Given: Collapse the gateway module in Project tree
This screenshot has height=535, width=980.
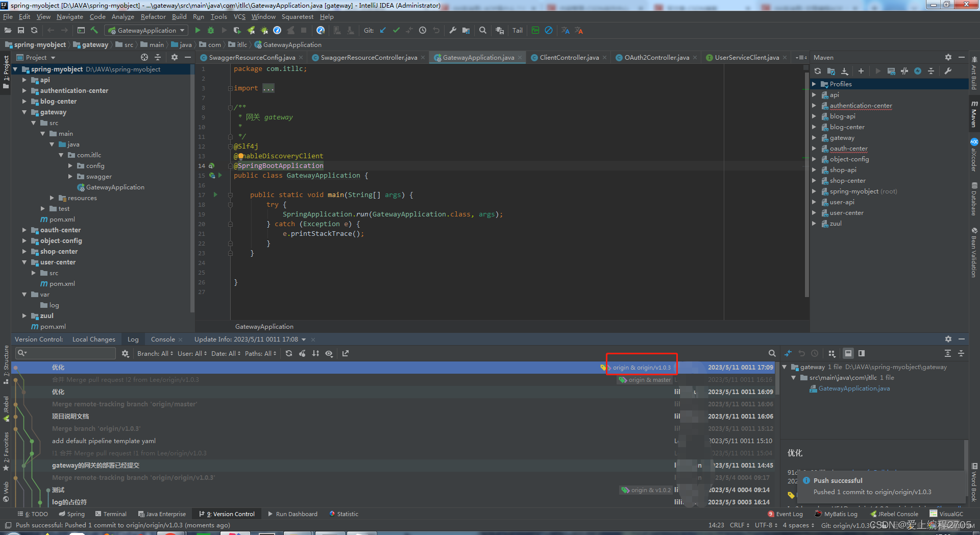Looking at the screenshot, I should [24, 112].
